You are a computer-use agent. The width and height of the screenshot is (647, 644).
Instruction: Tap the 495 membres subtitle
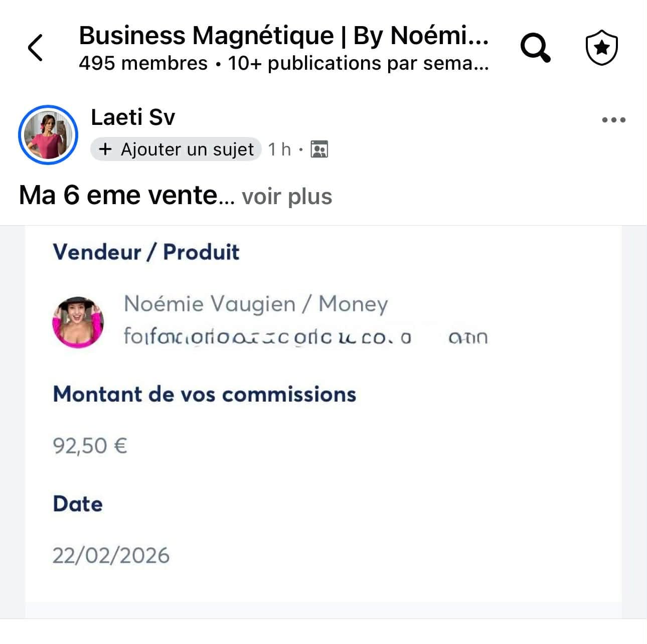click(x=143, y=64)
